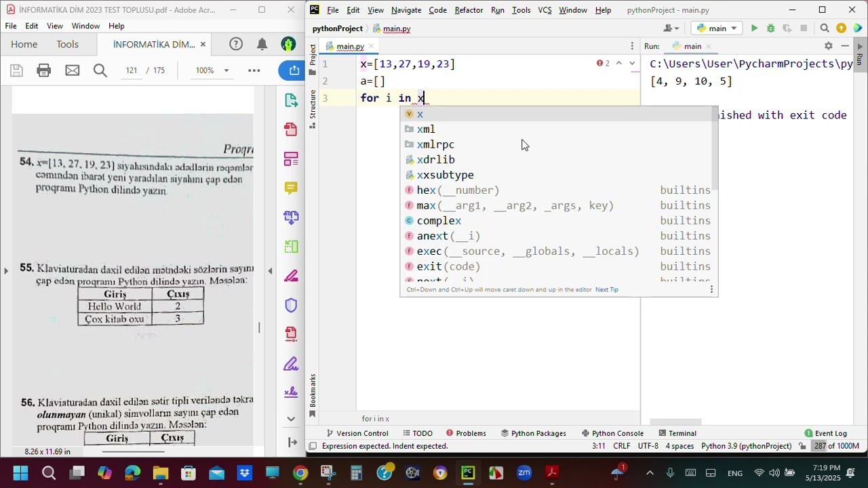Click the Debug bug icon in PyCharm toolbar

tap(770, 28)
